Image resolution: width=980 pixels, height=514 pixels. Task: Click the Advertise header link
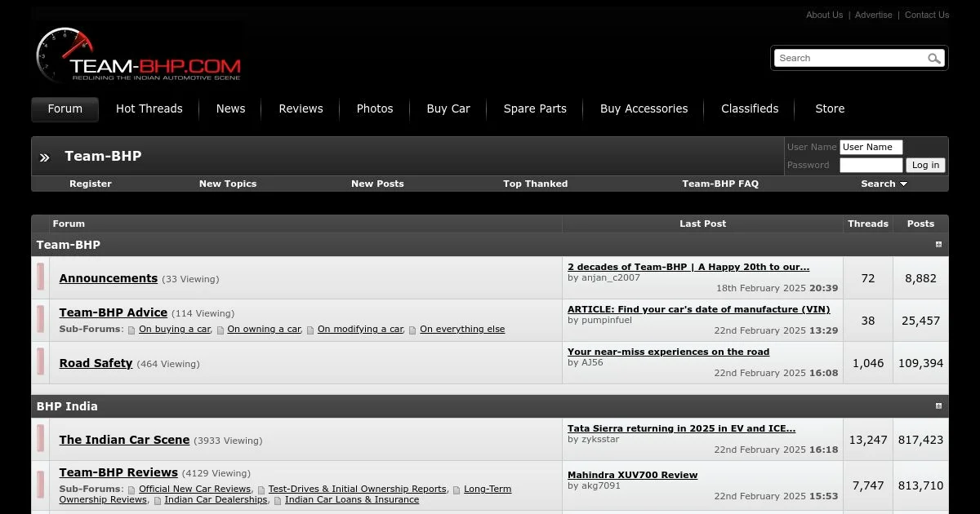874,15
